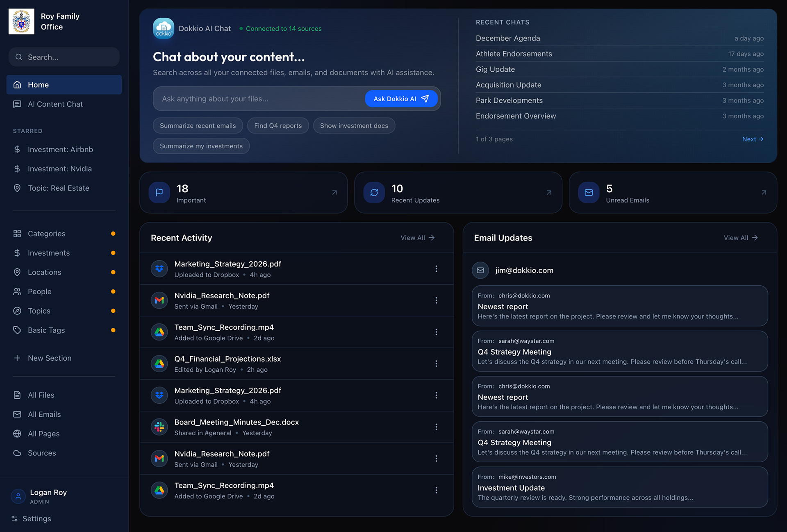Click the flag icon on Important card
This screenshot has height=532, width=787.
[x=159, y=193]
